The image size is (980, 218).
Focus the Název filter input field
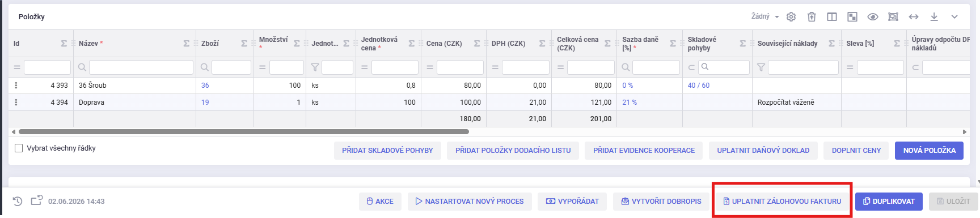pos(141,67)
